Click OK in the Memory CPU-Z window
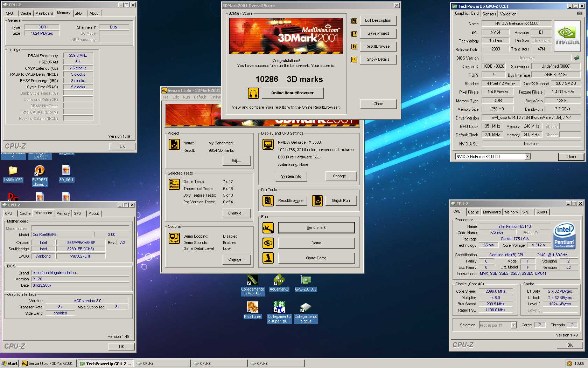The width and height of the screenshot is (588, 368). pyautogui.click(x=122, y=146)
